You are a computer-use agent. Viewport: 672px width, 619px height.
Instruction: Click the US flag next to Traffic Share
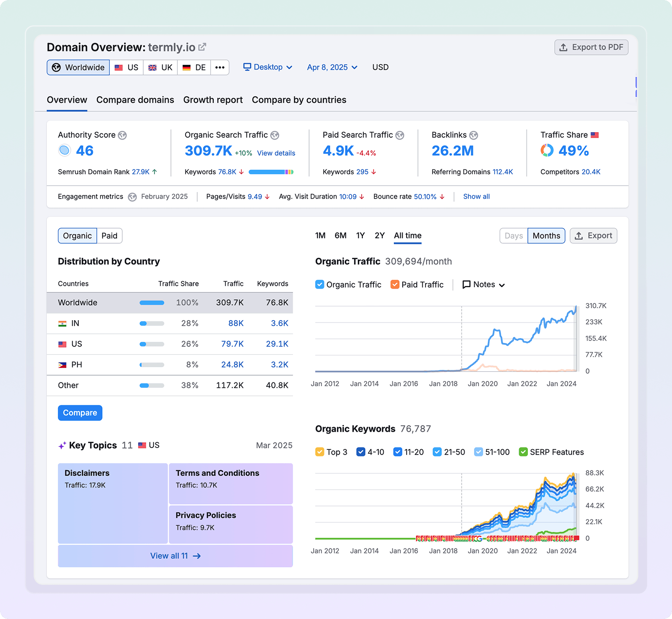595,135
